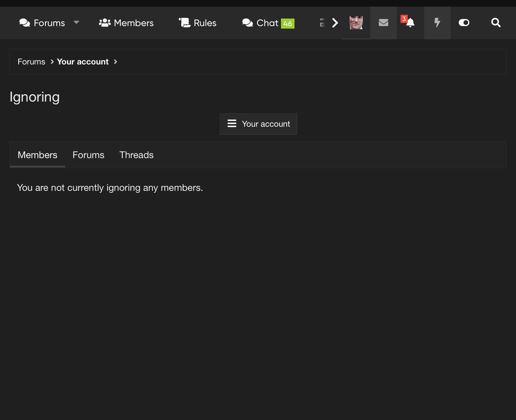Viewport: 516px width, 420px height.
Task: Expand chevron after Your account breadcrumb
Action: [115, 62]
